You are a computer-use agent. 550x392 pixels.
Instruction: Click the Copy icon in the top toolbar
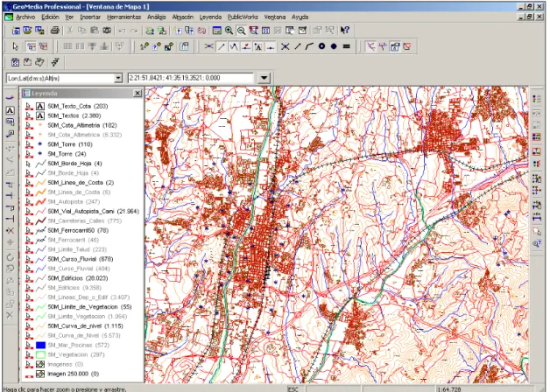(81, 31)
